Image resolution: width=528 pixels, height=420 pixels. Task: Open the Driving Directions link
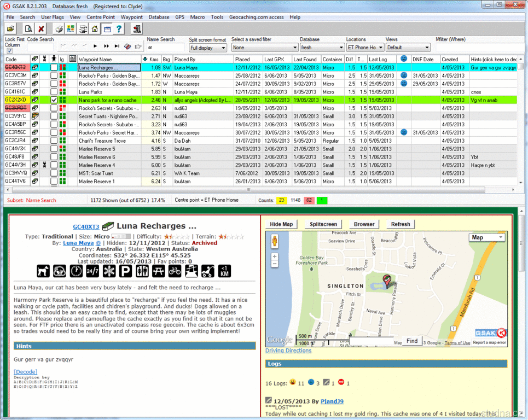(288, 351)
